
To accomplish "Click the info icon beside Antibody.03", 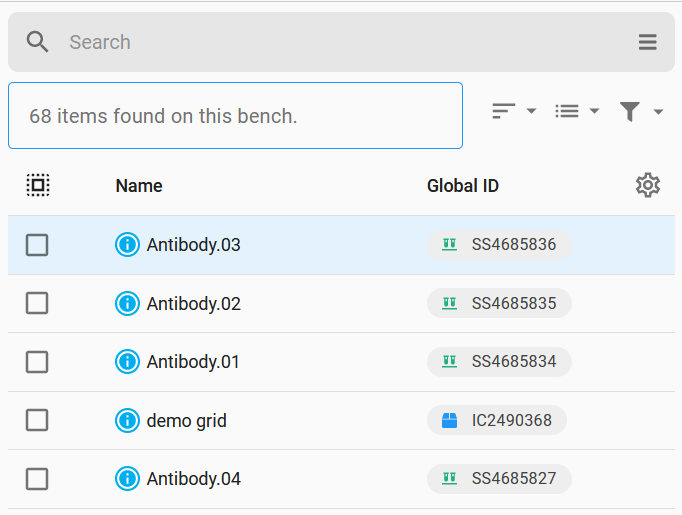I will (x=127, y=244).
